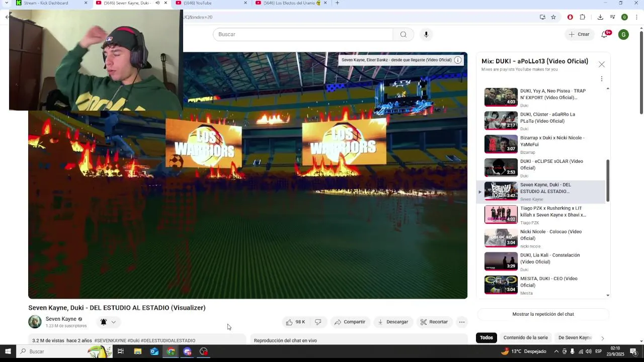Open the subscription bell dropdown

click(x=108, y=322)
